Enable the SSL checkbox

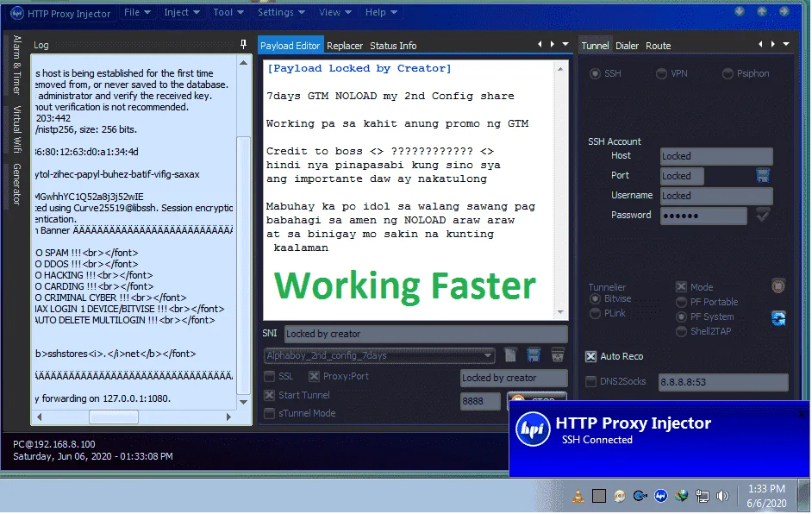click(269, 376)
